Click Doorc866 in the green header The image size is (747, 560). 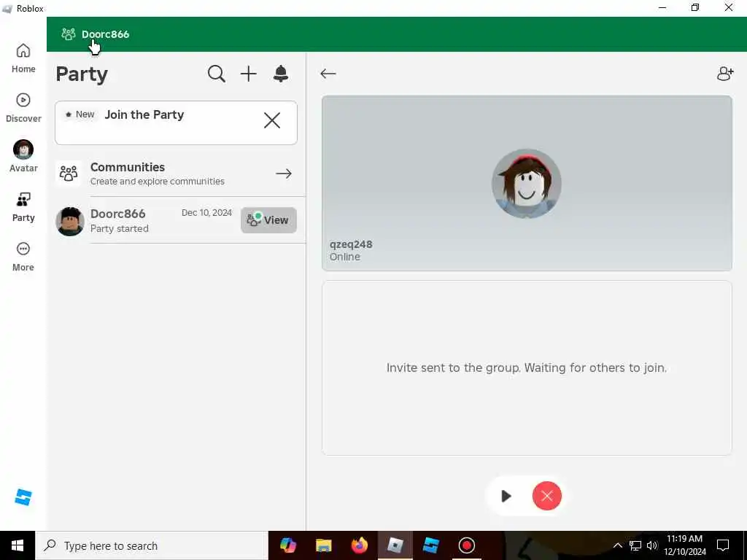105,34
